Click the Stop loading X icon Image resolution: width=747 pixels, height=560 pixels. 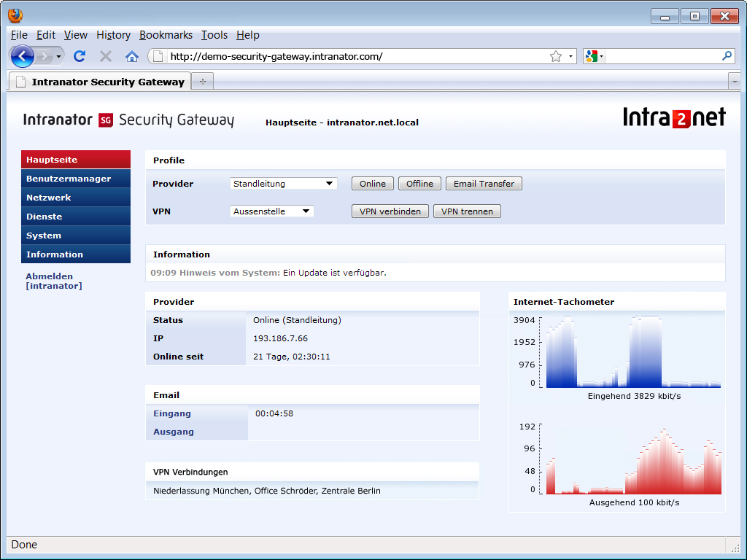click(x=106, y=56)
